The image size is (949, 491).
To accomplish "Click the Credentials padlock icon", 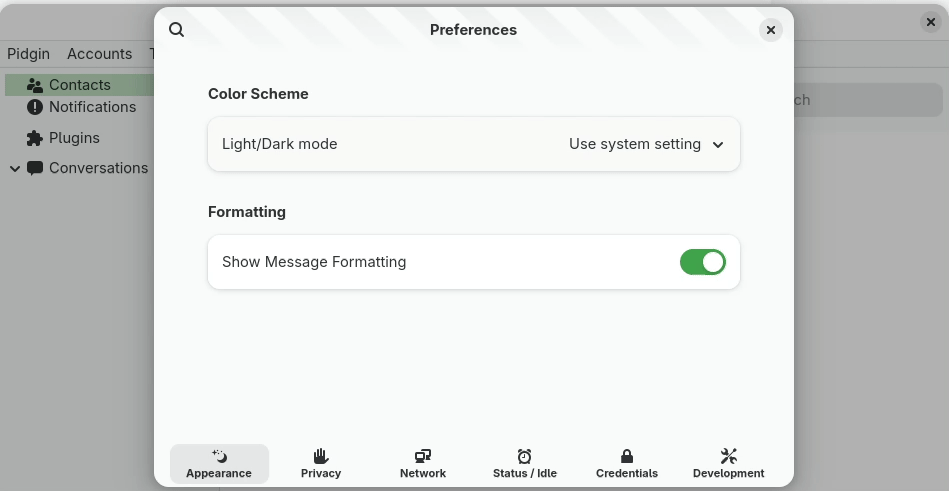I will tap(627, 456).
